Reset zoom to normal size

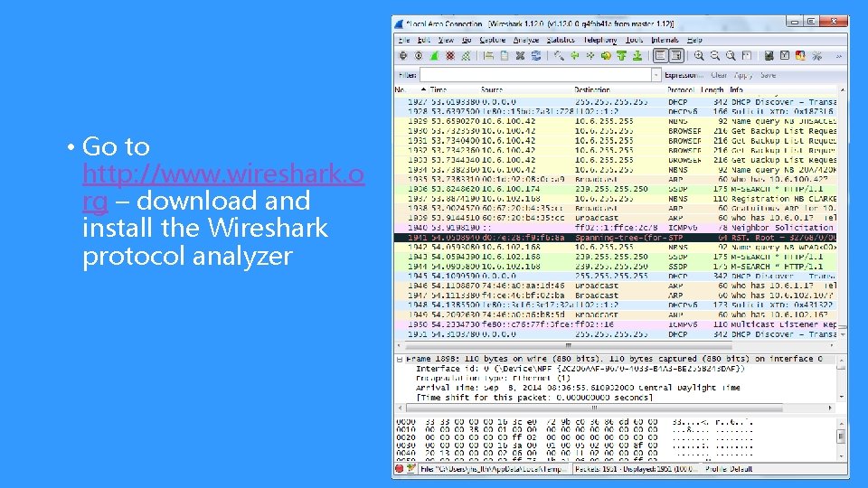pyautogui.click(x=731, y=56)
